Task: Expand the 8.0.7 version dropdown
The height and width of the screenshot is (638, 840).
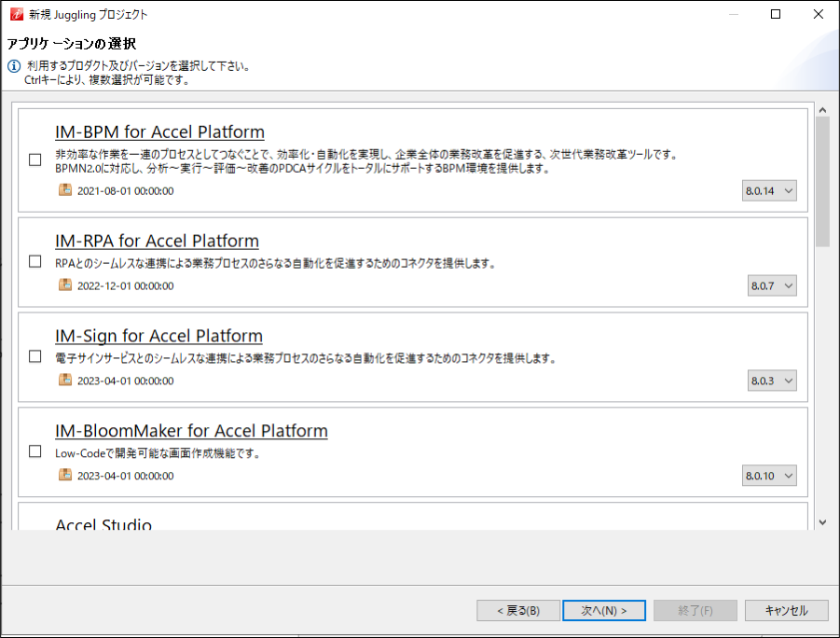Action: [772, 285]
